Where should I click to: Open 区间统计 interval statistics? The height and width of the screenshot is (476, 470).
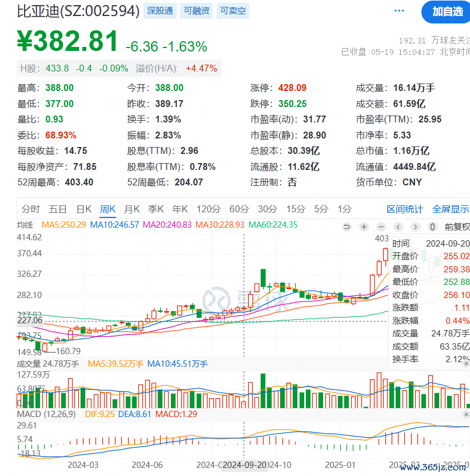point(405,209)
